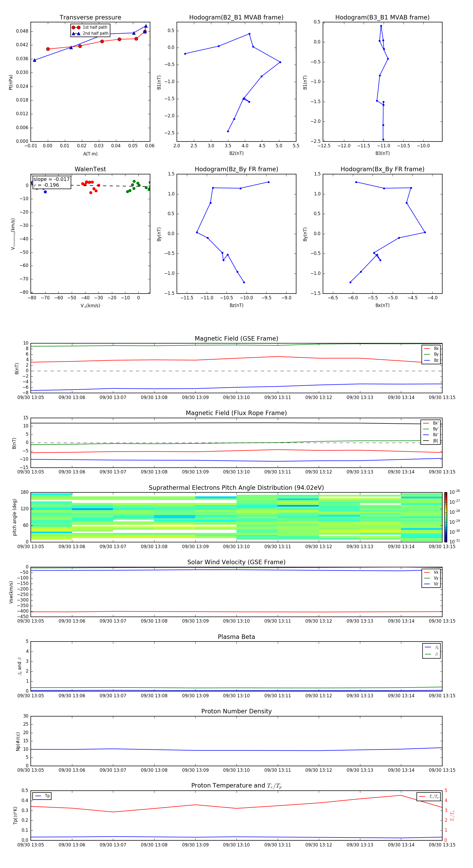Viewport: 473px width, 868px height.
Task: Click the 'Proton Number Density' title
Action: pos(236,711)
